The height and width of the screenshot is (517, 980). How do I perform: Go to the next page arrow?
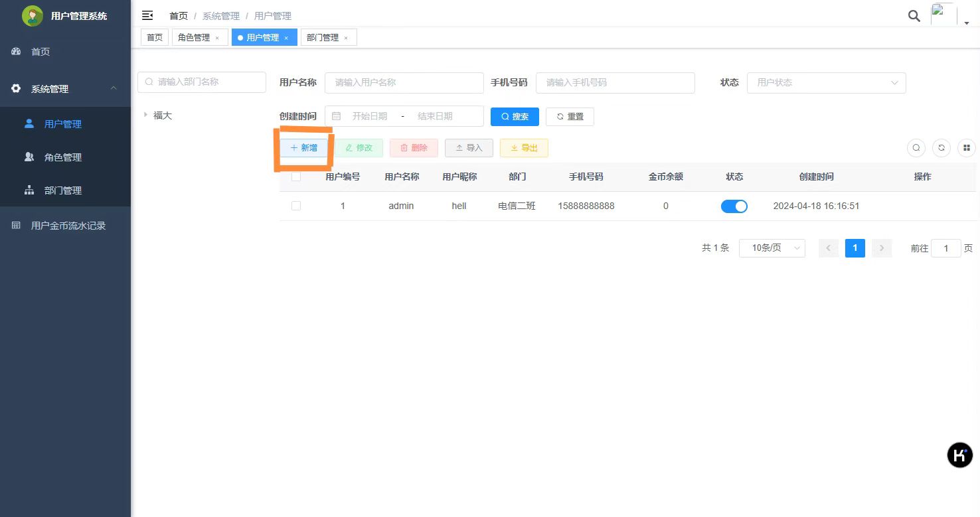882,248
